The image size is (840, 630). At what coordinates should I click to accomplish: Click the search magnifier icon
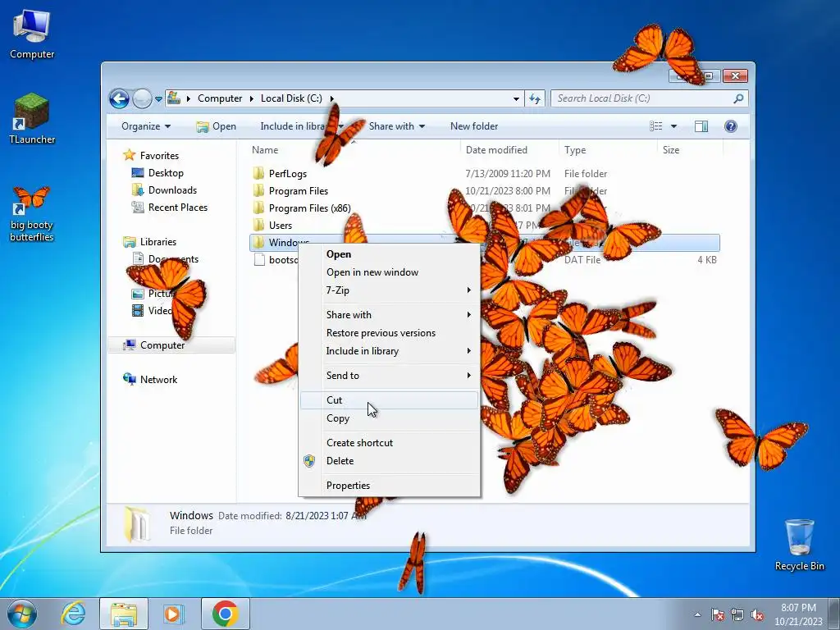tap(738, 98)
